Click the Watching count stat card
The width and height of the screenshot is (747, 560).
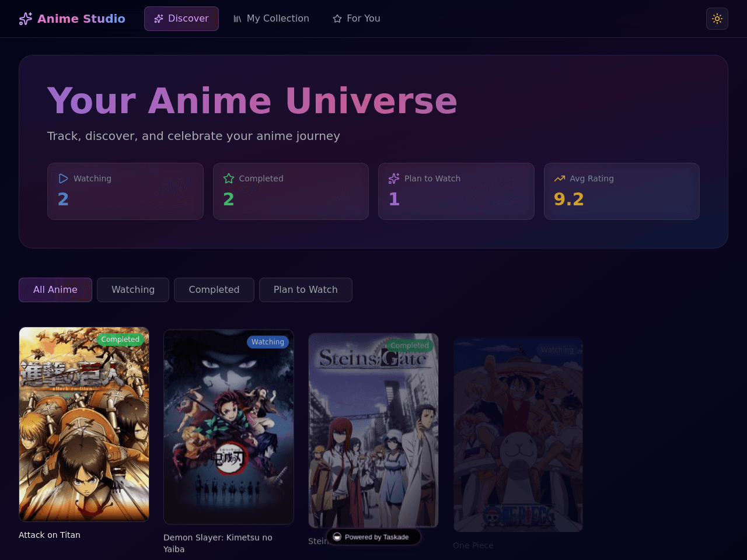tap(125, 191)
